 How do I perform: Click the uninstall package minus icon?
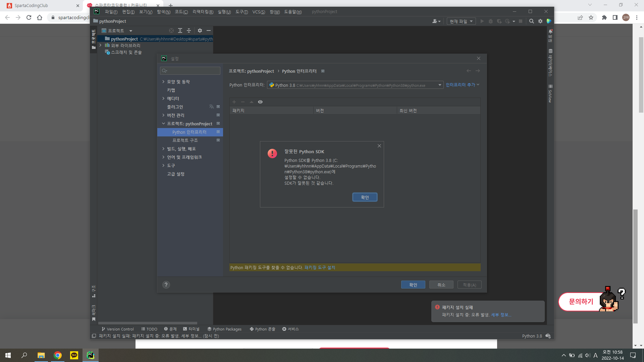(243, 102)
